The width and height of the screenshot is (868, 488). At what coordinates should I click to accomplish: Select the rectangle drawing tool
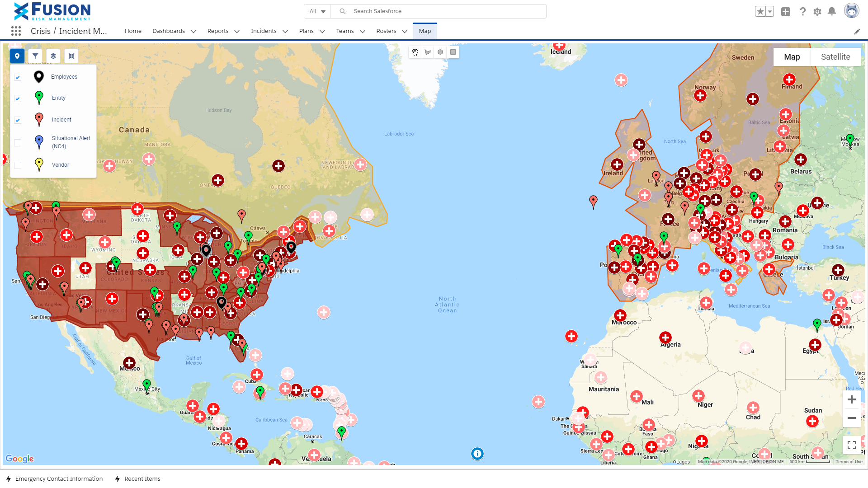click(x=453, y=52)
